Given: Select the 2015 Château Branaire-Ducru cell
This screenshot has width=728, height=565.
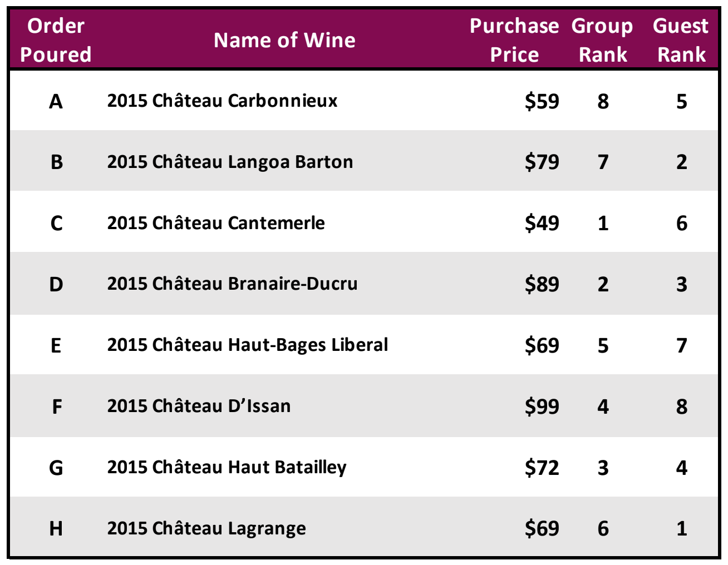Looking at the screenshot, I should (x=232, y=284).
